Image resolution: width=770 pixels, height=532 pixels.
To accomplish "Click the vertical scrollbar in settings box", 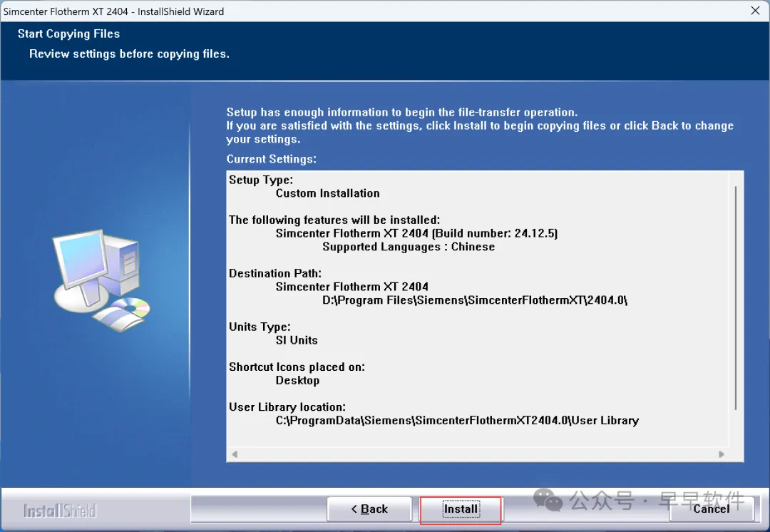I will point(736,297).
